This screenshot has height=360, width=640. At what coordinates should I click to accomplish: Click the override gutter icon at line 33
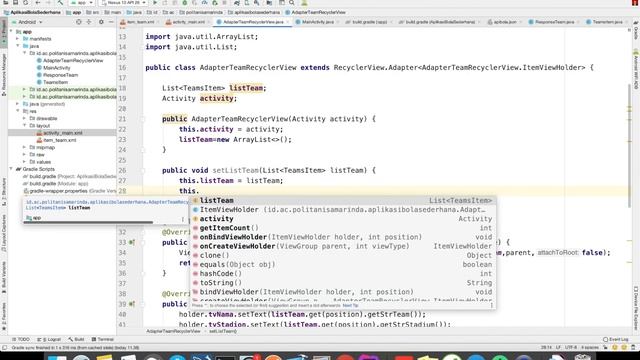pyautogui.click(x=132, y=242)
